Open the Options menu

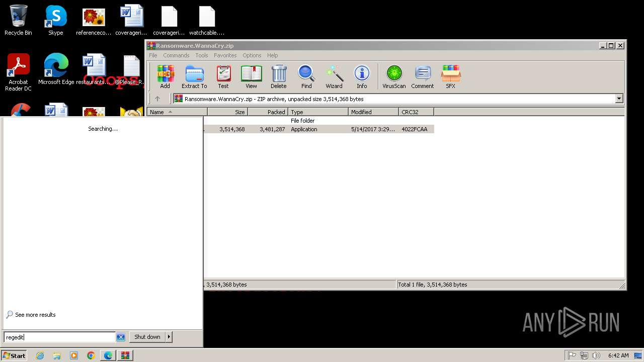(x=252, y=55)
